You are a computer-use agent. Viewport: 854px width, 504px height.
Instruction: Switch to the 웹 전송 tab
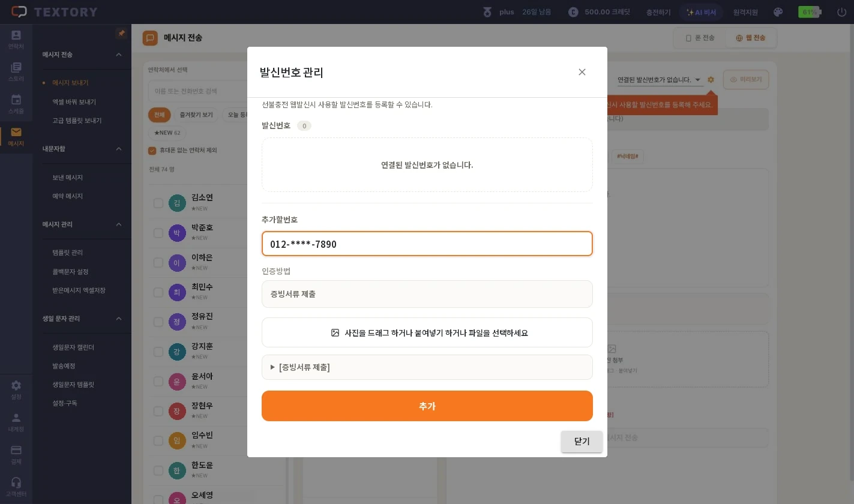coord(751,38)
